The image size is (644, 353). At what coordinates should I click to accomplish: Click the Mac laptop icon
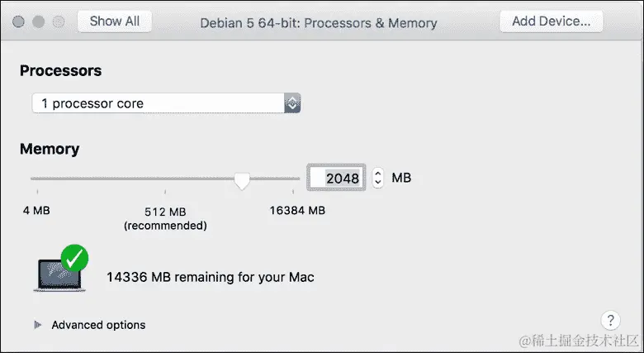(59, 274)
